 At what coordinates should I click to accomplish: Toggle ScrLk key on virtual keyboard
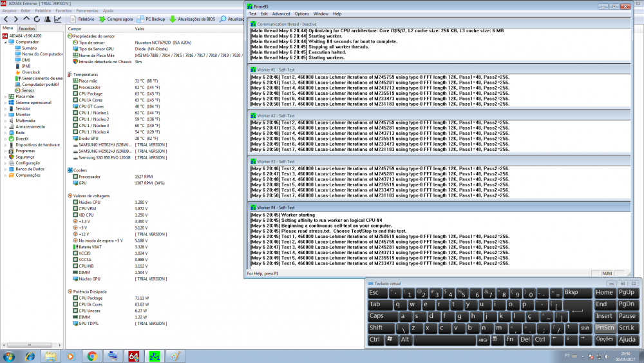(x=627, y=328)
